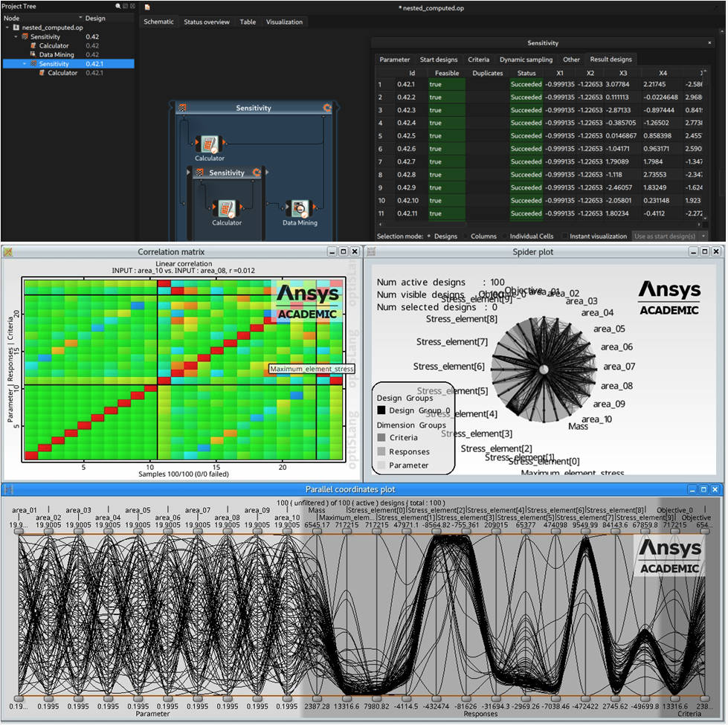The image size is (728, 725).
Task: Enable the Instant visualization checkbox
Action: (566, 236)
